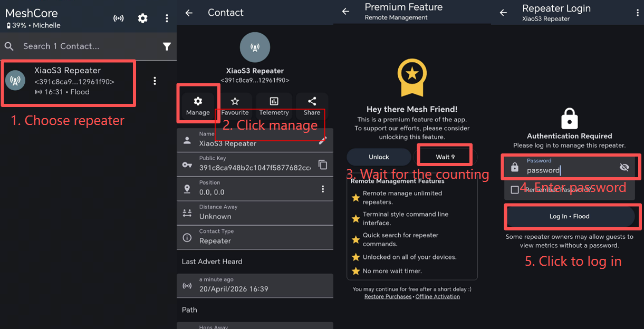Open the Restore Purchases link

point(388,297)
